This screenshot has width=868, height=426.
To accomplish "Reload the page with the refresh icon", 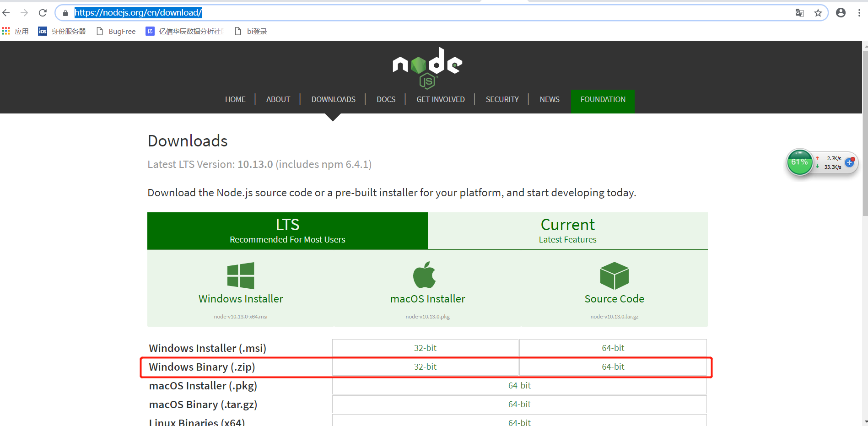I will coord(42,12).
